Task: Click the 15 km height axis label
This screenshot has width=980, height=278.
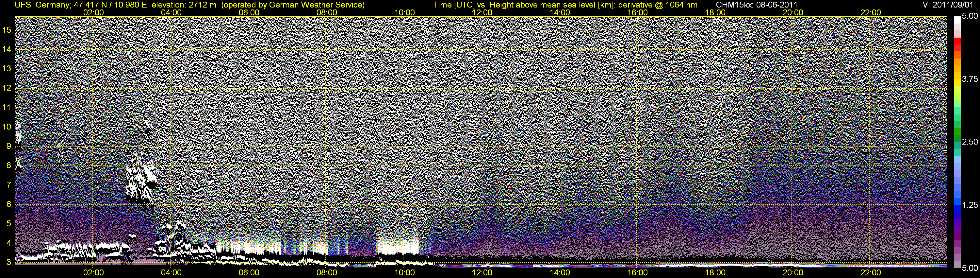Action: click(x=8, y=30)
